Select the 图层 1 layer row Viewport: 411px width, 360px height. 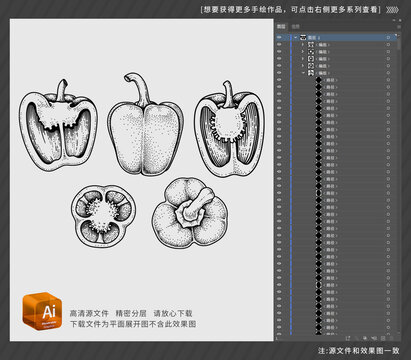click(x=337, y=37)
